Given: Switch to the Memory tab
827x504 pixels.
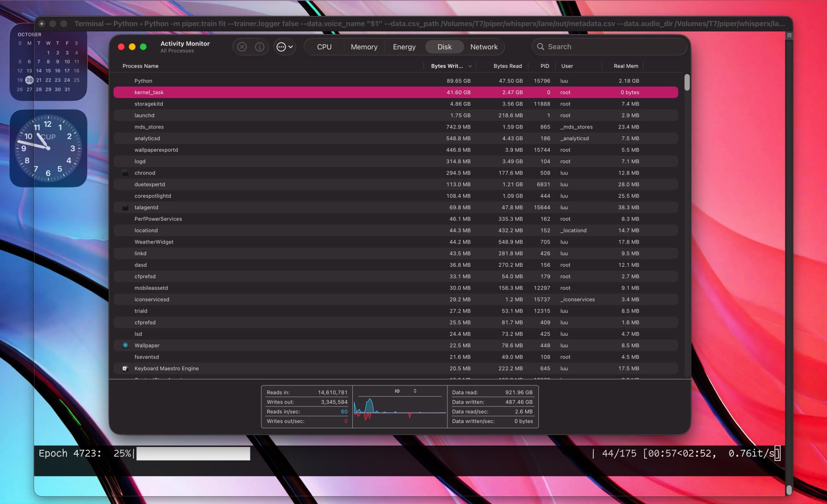Looking at the screenshot, I should pos(364,47).
